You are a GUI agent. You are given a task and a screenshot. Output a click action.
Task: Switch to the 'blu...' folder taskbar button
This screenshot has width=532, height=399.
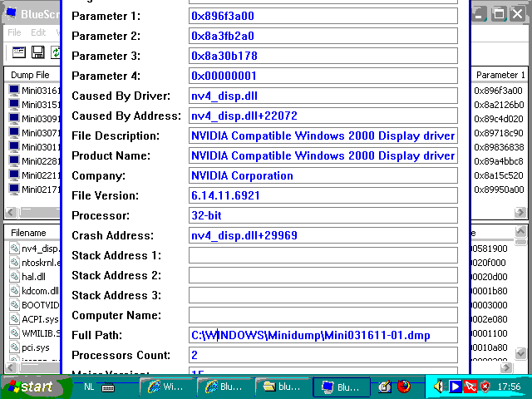[x=283, y=387]
